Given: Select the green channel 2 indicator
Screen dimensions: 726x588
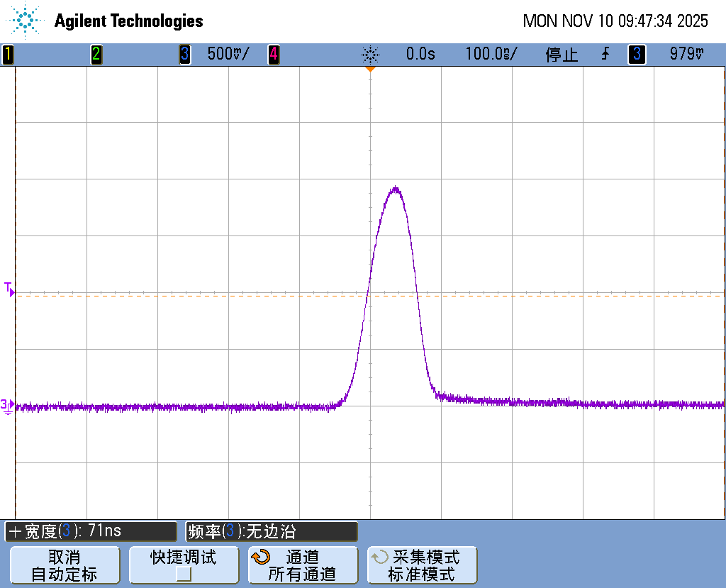Looking at the screenshot, I should [x=96, y=55].
